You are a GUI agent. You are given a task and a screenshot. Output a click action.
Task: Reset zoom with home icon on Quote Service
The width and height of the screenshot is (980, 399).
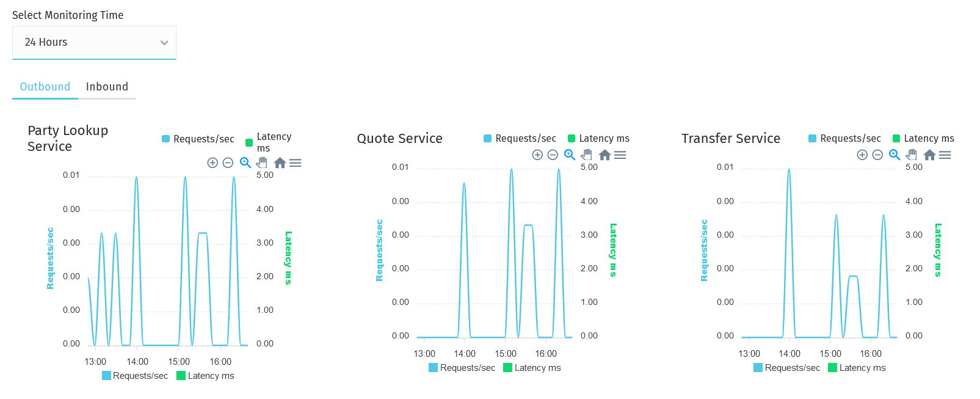click(x=604, y=155)
